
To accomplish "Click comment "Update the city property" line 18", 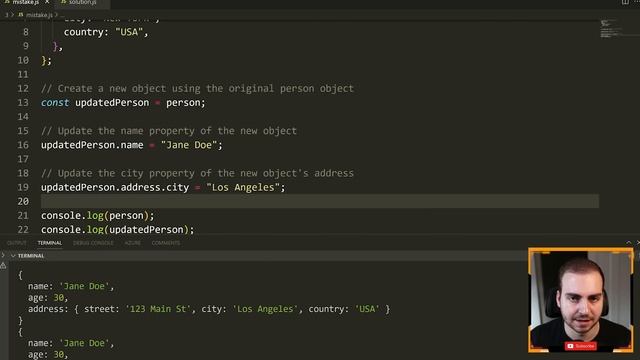I will 197,173.
